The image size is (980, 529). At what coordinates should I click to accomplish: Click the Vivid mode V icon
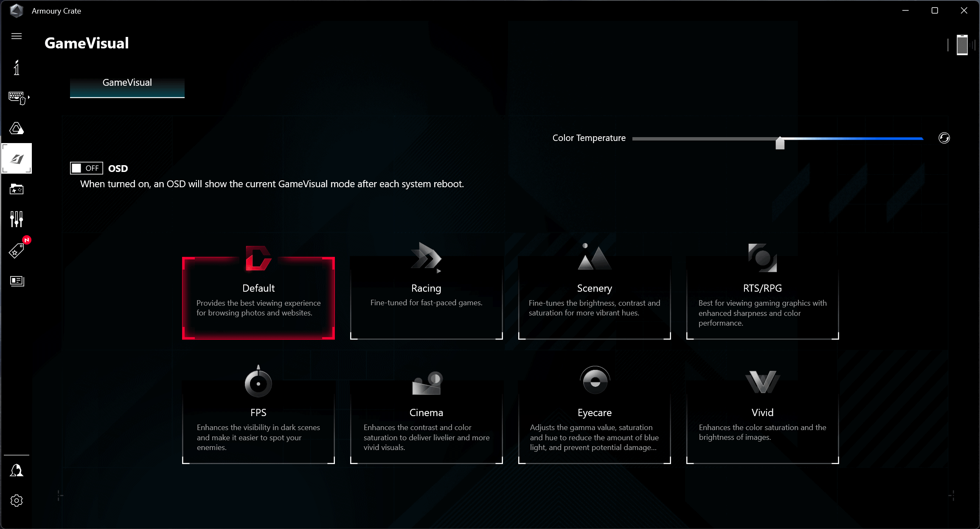[762, 382]
